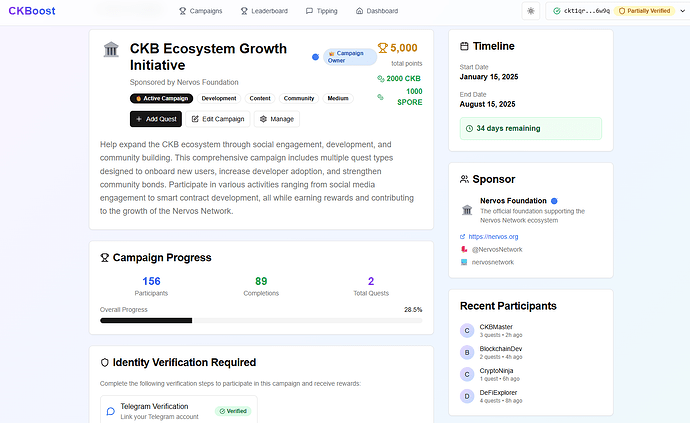Select the Active Campaign tag
The height and width of the screenshot is (423, 690).
pos(161,99)
